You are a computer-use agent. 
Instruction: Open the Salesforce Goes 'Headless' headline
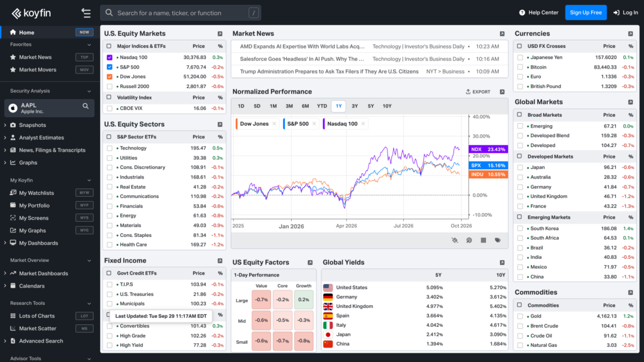click(x=302, y=59)
